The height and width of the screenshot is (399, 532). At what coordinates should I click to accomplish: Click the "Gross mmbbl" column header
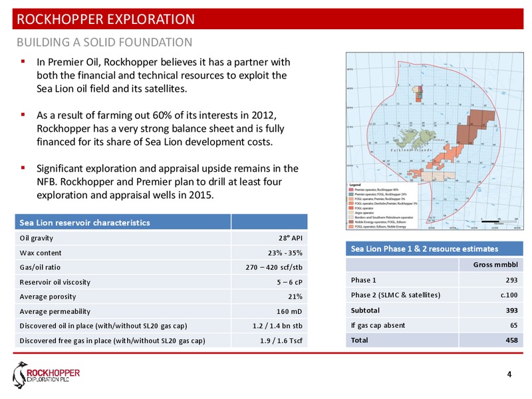(495, 265)
